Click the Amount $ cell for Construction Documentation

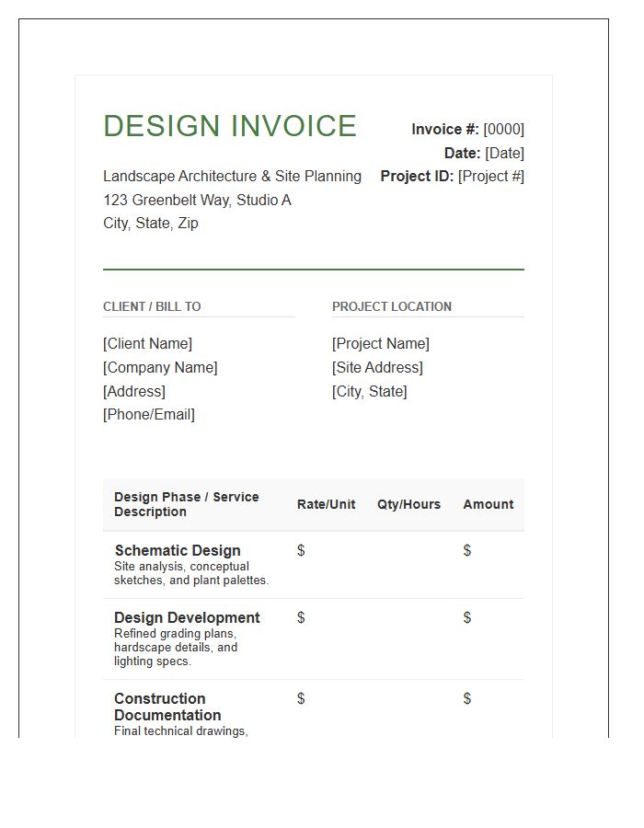tap(467, 698)
